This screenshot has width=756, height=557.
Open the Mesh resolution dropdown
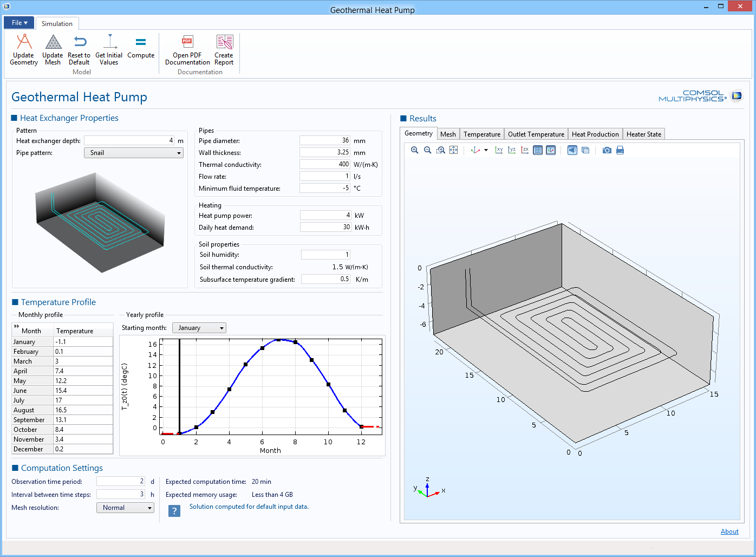(125, 508)
